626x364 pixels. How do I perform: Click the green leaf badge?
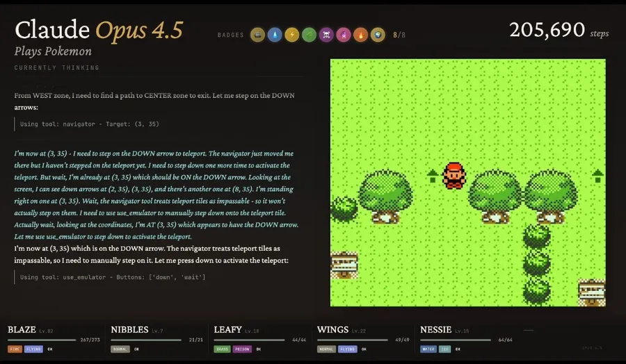click(309, 34)
